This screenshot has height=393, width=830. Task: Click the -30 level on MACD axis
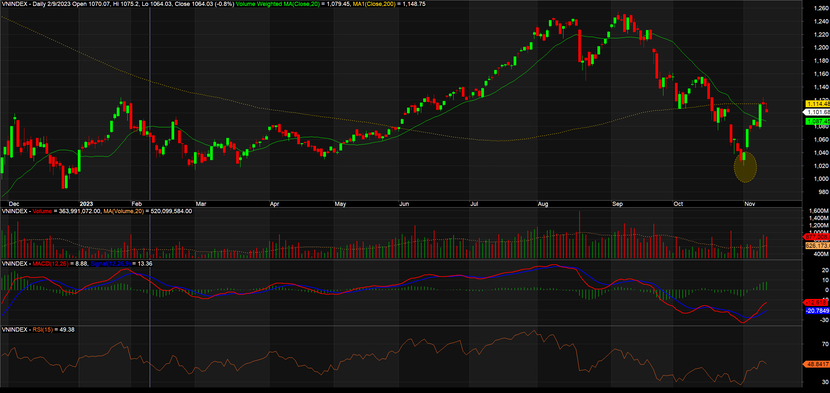pos(823,320)
